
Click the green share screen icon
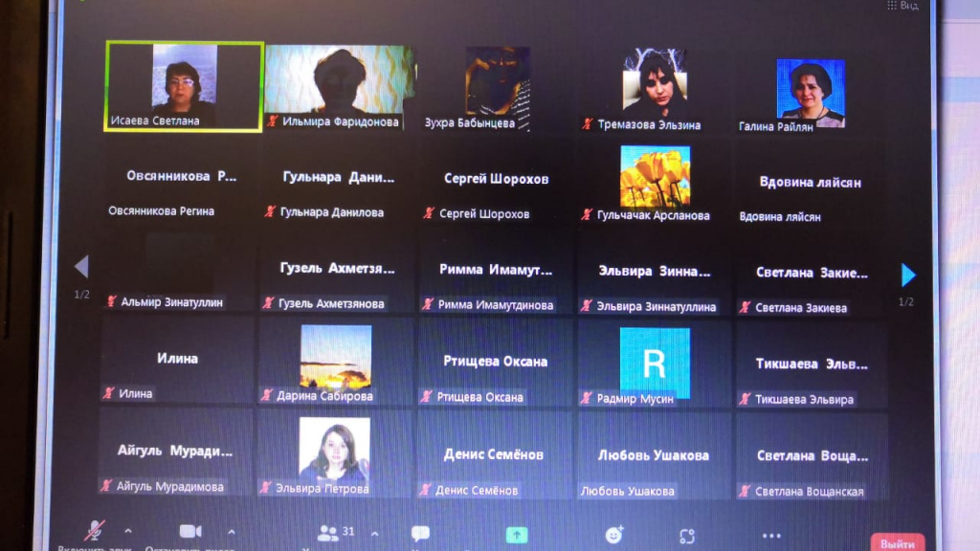[517, 535]
